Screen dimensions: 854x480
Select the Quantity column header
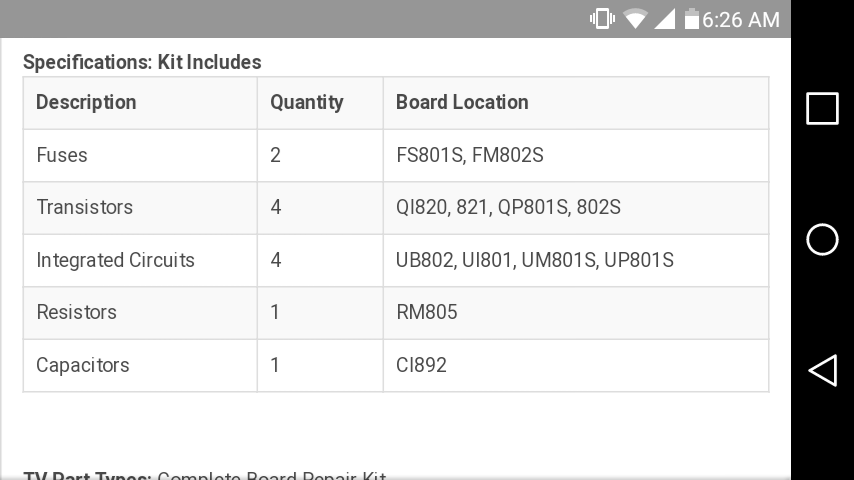click(307, 102)
